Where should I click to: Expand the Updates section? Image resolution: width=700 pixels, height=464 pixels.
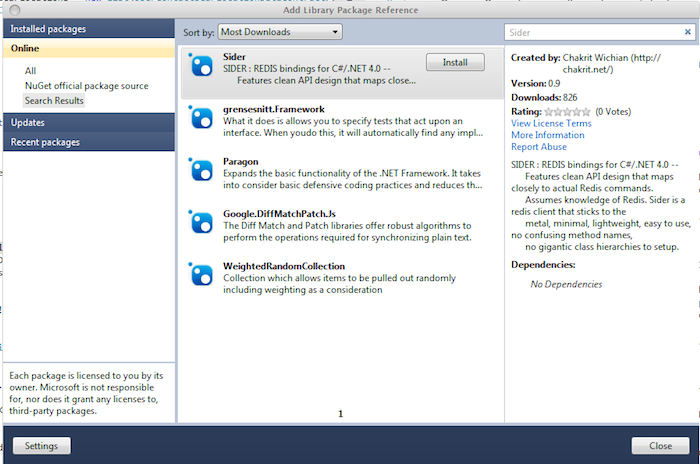point(89,122)
